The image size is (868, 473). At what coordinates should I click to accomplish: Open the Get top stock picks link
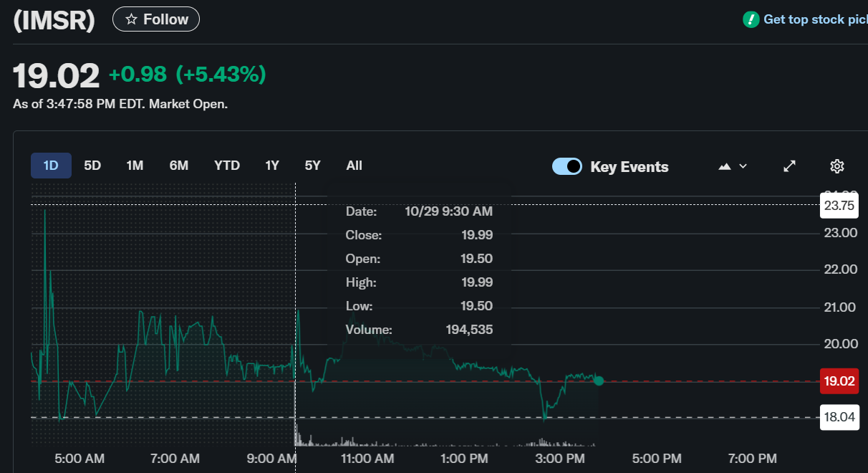click(814, 19)
